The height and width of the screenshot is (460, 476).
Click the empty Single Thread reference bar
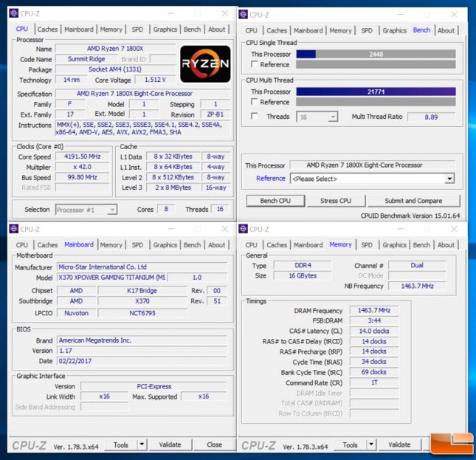click(376, 64)
